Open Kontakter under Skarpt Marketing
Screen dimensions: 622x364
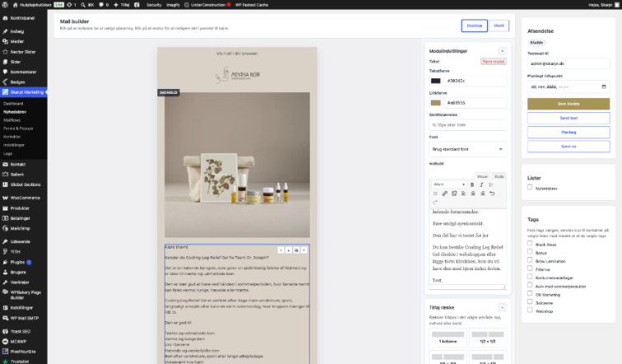pos(12,137)
